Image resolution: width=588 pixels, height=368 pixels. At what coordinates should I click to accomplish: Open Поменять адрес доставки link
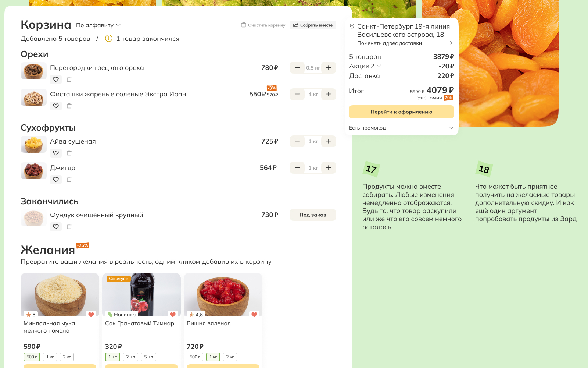[390, 43]
